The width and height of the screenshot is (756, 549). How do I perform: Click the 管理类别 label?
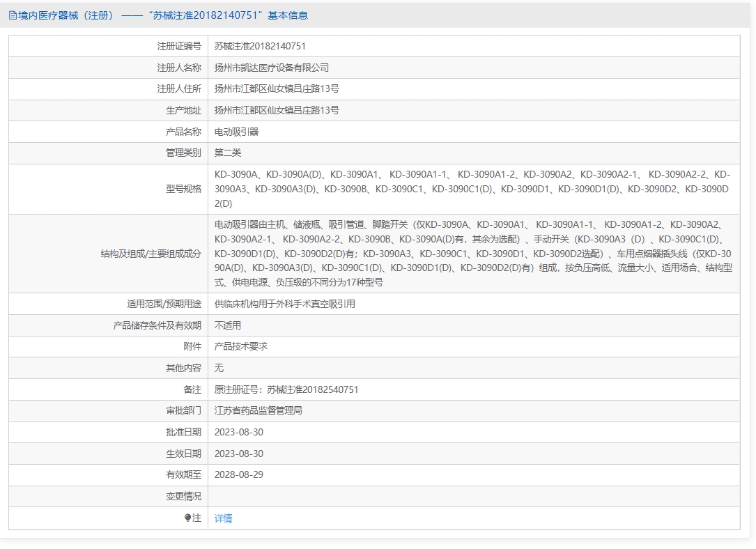click(183, 153)
